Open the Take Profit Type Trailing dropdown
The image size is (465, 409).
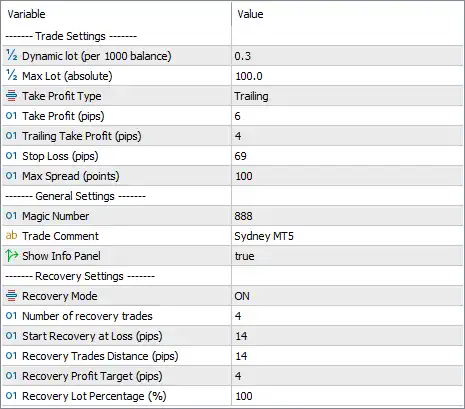click(x=347, y=96)
